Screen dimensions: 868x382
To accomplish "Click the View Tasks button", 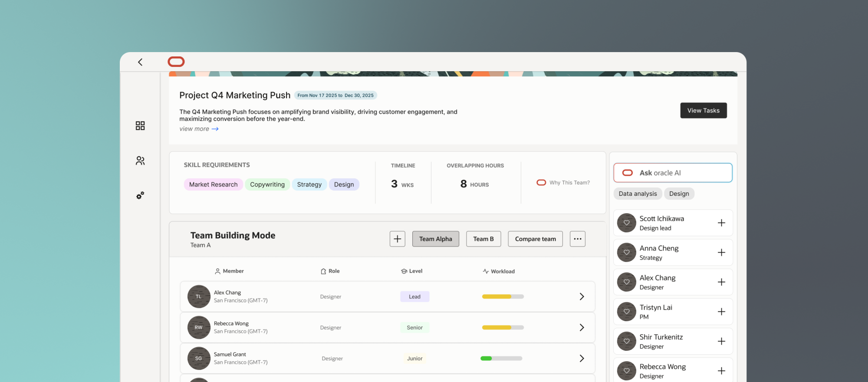I will (704, 110).
